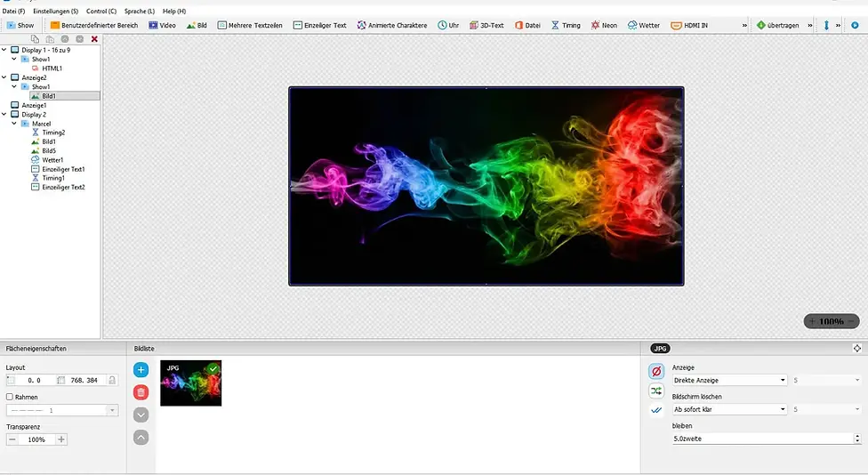Select the JPG thumbnail in Bildliste
868x475 pixels.
(191, 383)
